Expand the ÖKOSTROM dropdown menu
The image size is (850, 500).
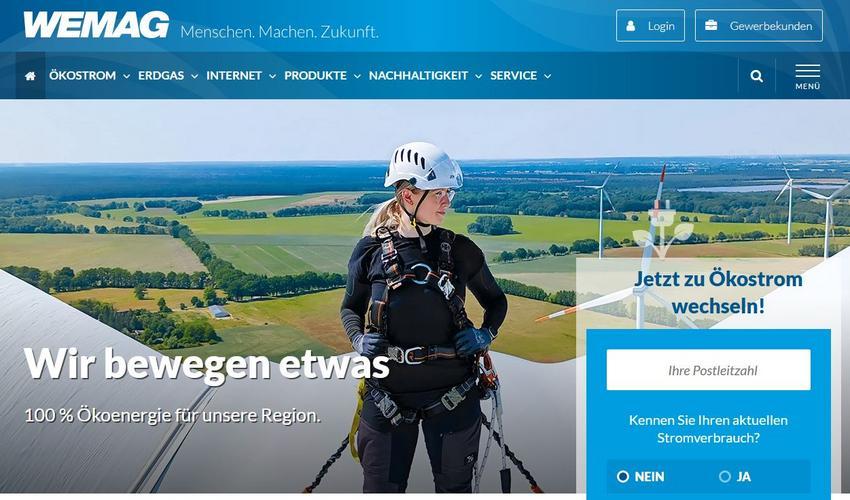coord(89,75)
